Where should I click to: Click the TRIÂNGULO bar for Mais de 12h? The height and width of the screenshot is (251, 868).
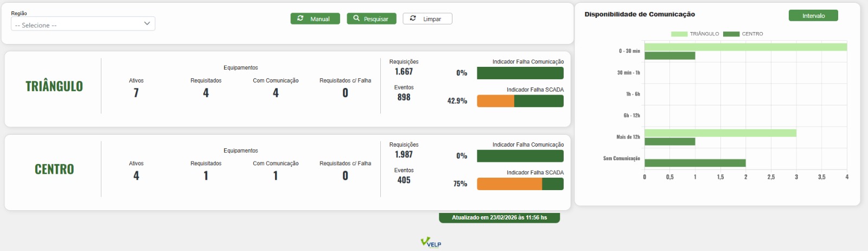(x=720, y=133)
